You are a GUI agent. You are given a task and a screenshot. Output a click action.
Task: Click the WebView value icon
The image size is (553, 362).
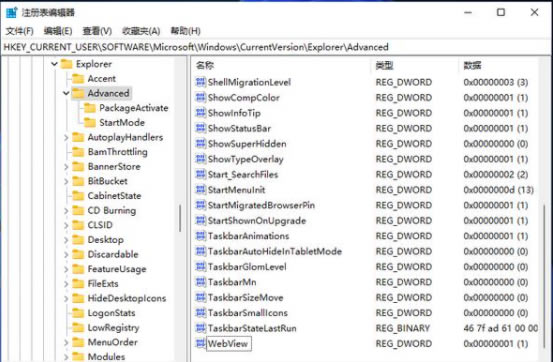pyautogui.click(x=200, y=343)
